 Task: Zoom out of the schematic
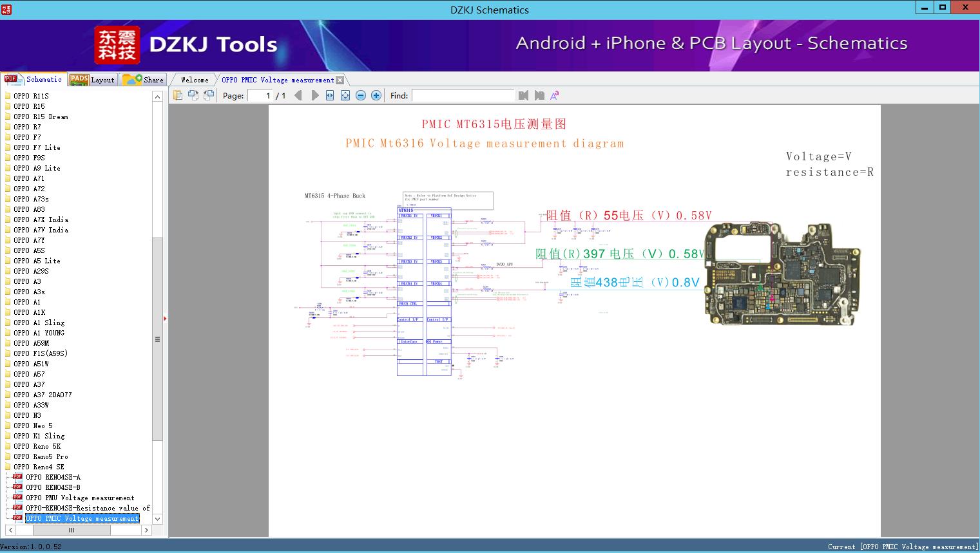[361, 95]
